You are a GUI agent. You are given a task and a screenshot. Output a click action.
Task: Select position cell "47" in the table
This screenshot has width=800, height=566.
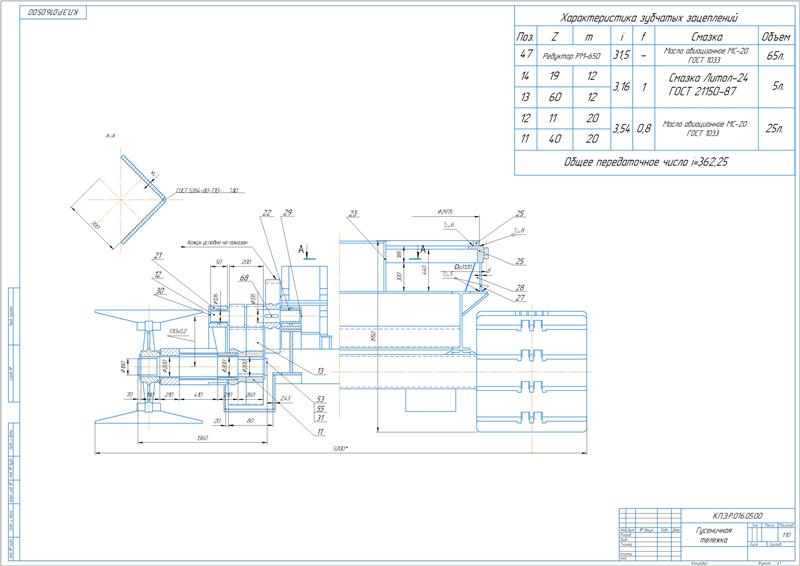[526, 54]
